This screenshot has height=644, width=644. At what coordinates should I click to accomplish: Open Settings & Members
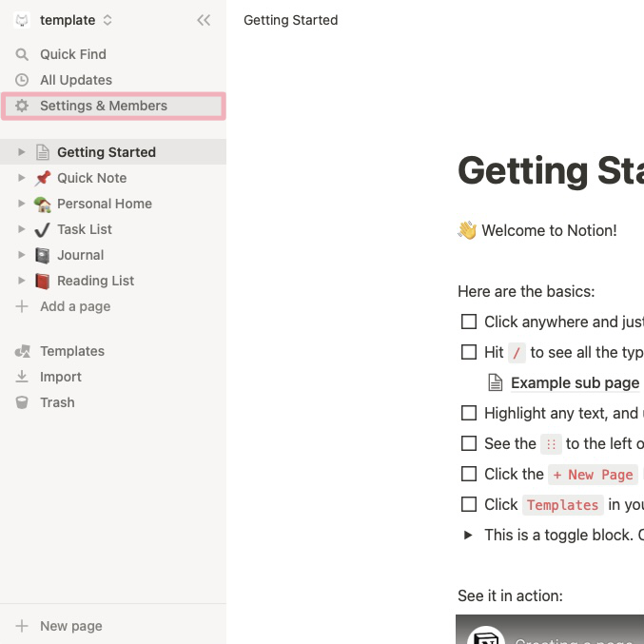coord(113,106)
